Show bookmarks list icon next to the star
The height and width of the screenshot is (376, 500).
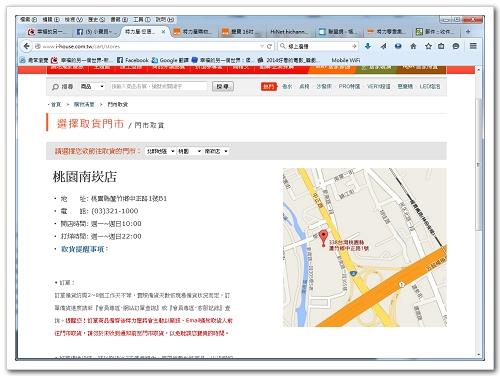tap(441, 46)
